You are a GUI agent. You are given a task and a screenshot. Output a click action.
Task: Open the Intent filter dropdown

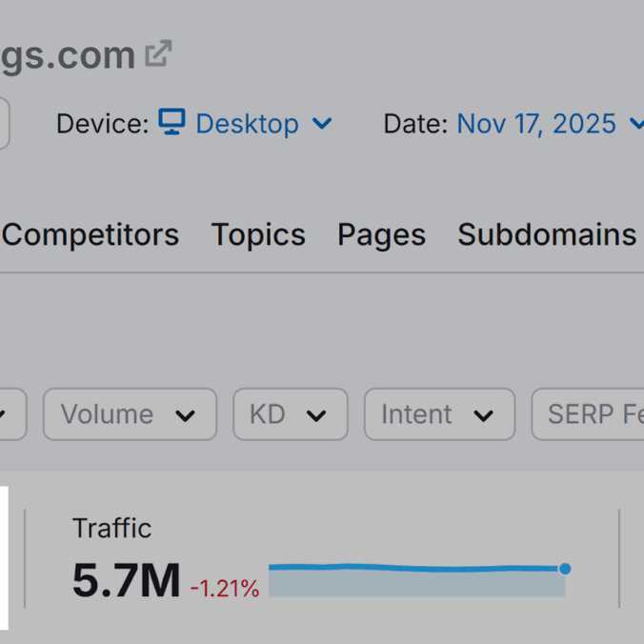coord(439,414)
